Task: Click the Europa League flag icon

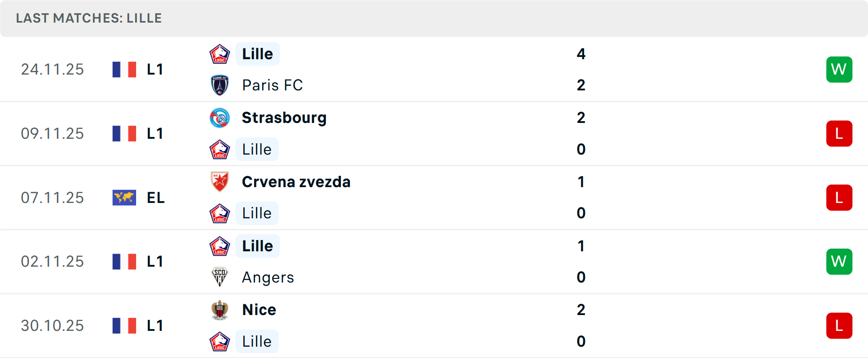Action: tap(124, 198)
